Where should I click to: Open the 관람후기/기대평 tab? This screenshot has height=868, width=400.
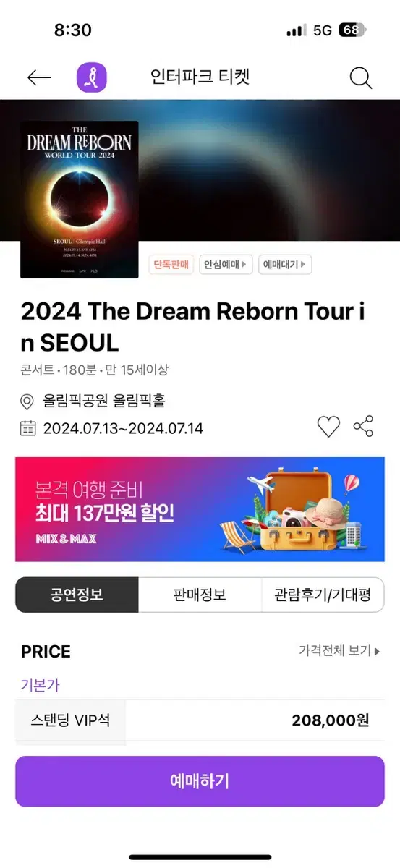[x=323, y=595]
